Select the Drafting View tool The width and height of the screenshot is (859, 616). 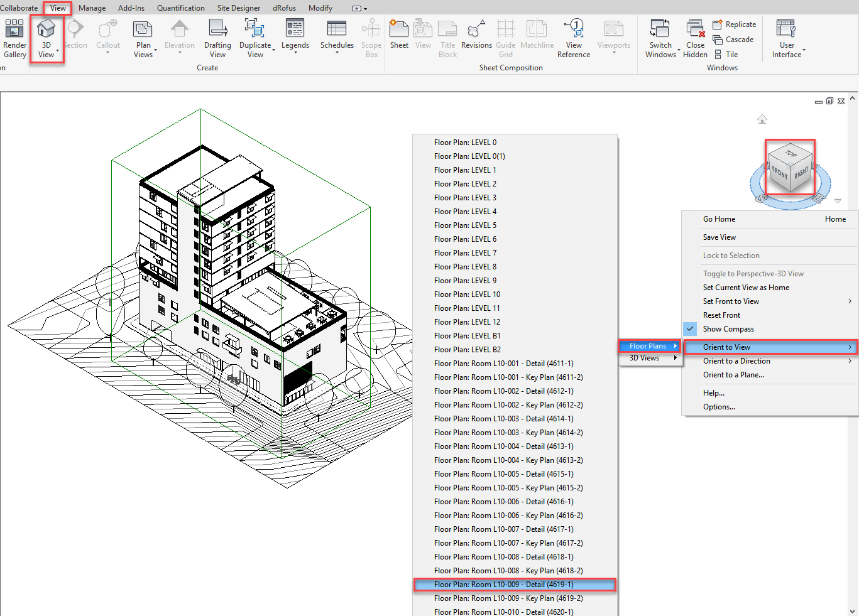(217, 38)
